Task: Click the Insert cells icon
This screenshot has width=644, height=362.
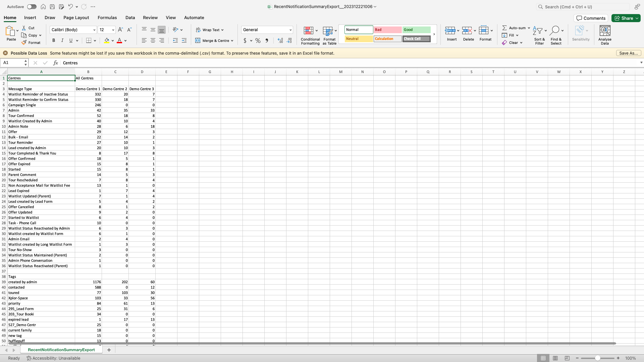Action: click(450, 31)
